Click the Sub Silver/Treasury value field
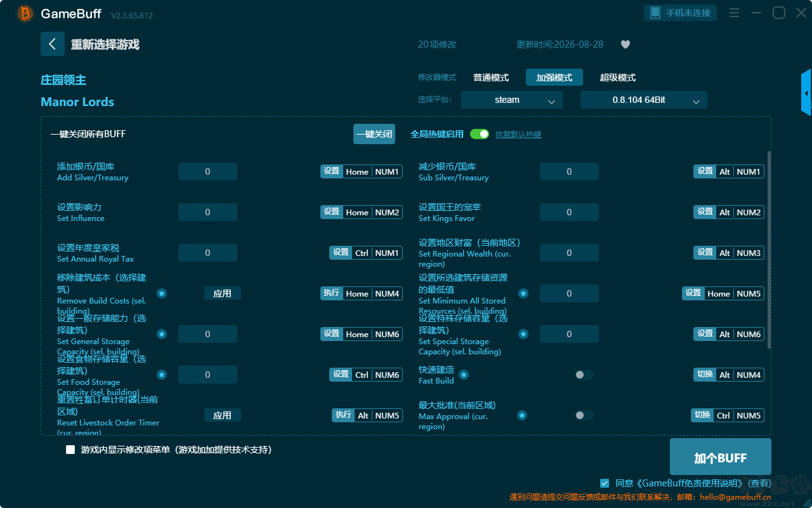The image size is (812, 508). point(569,171)
